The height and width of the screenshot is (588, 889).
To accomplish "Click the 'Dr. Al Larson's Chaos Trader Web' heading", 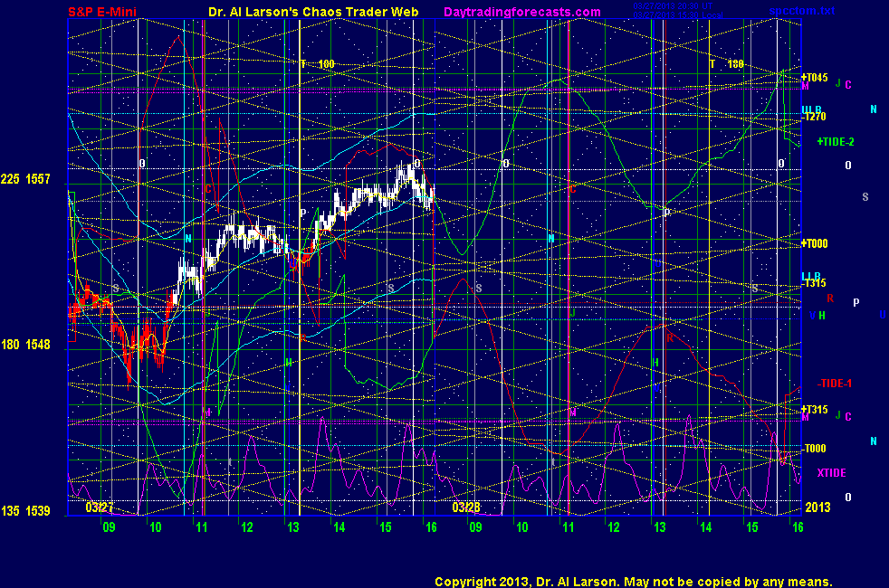I will click(x=313, y=12).
